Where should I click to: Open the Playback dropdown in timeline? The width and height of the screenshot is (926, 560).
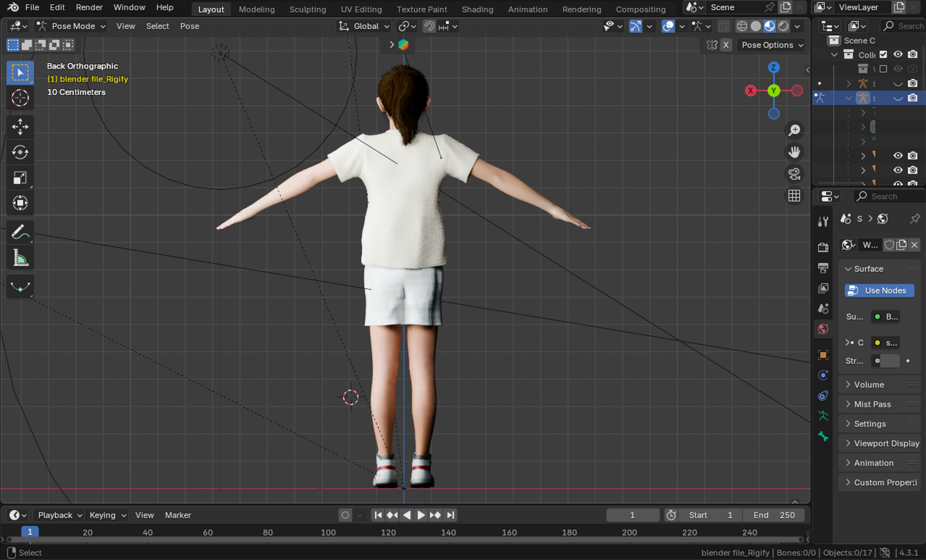(59, 515)
